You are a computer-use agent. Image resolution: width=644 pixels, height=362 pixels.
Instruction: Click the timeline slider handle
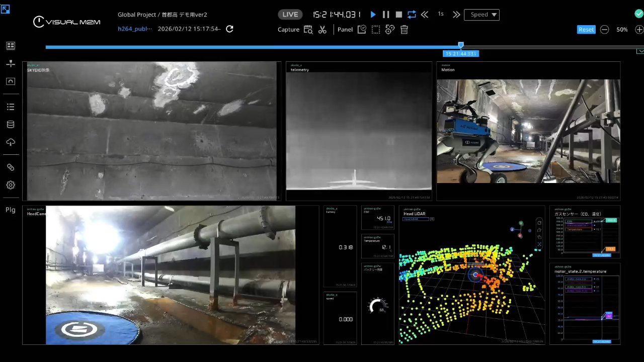tap(461, 45)
